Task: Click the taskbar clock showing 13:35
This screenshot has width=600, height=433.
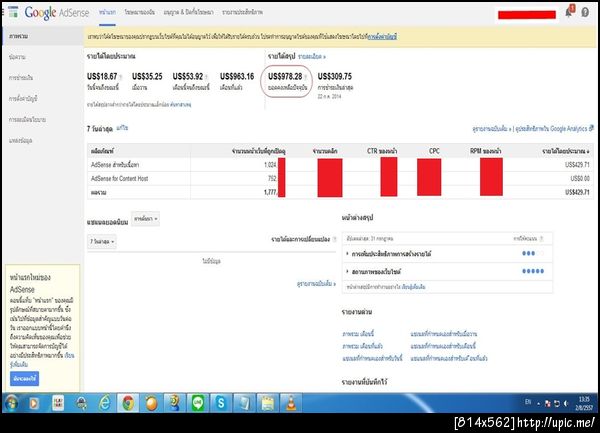Action: point(584,404)
